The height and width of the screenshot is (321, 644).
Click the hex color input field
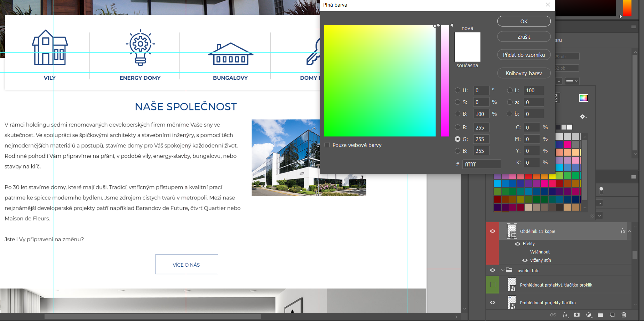[482, 164]
